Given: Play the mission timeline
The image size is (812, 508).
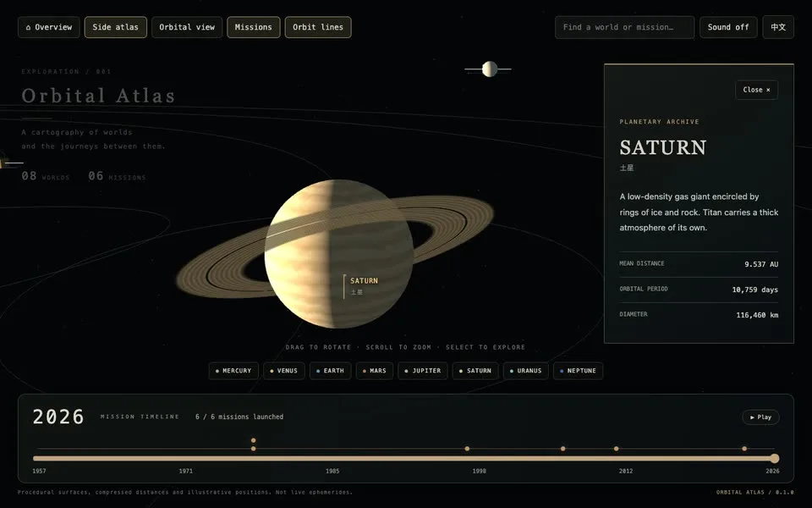Looking at the screenshot, I should 760,417.
